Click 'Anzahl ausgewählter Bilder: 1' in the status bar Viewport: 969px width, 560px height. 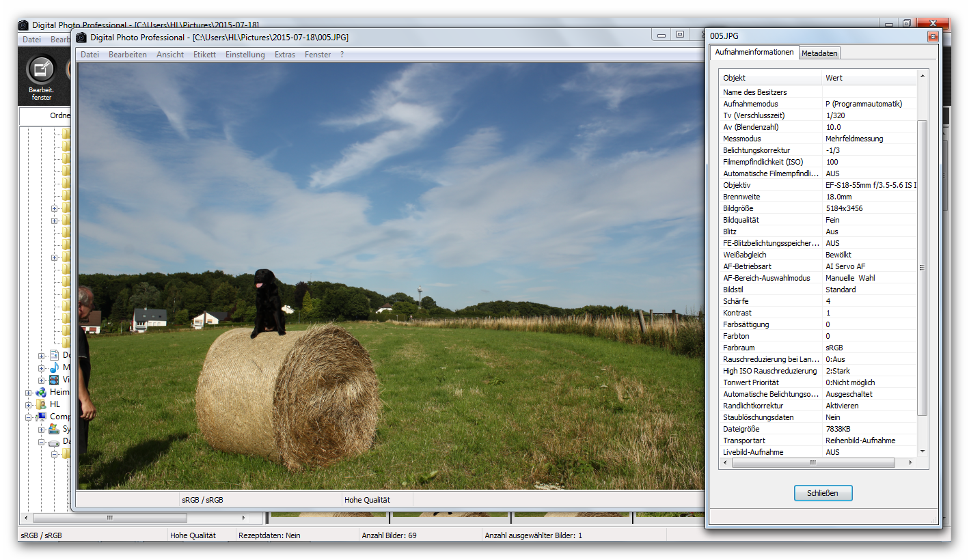[x=533, y=535]
